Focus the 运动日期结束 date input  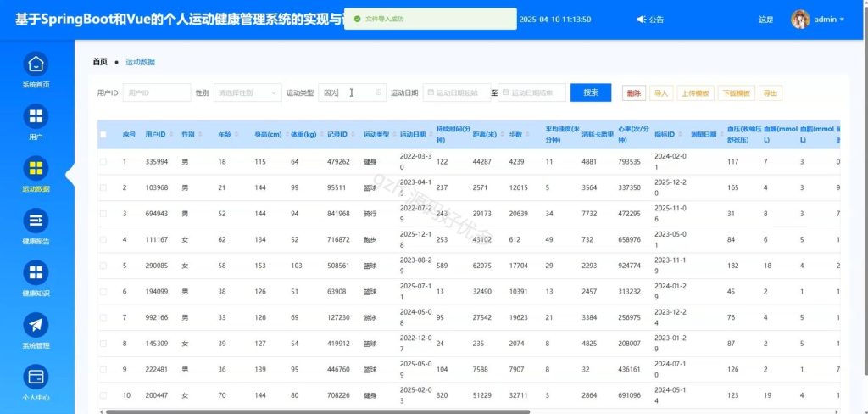point(531,92)
